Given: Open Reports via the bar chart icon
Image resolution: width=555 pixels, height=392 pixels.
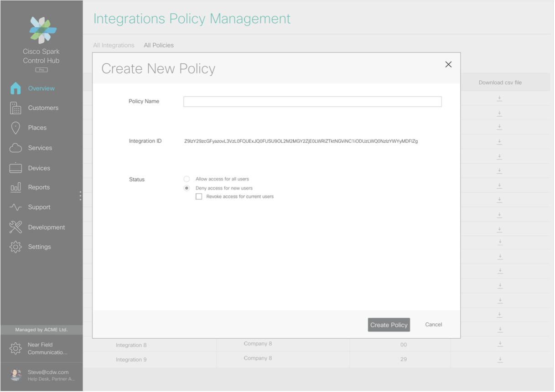Looking at the screenshot, I should (x=16, y=187).
